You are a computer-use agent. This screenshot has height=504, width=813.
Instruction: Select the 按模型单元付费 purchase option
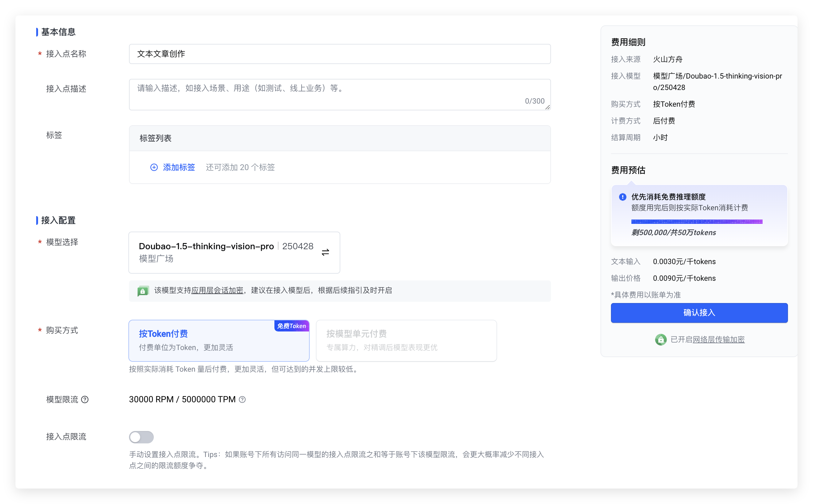[406, 340]
